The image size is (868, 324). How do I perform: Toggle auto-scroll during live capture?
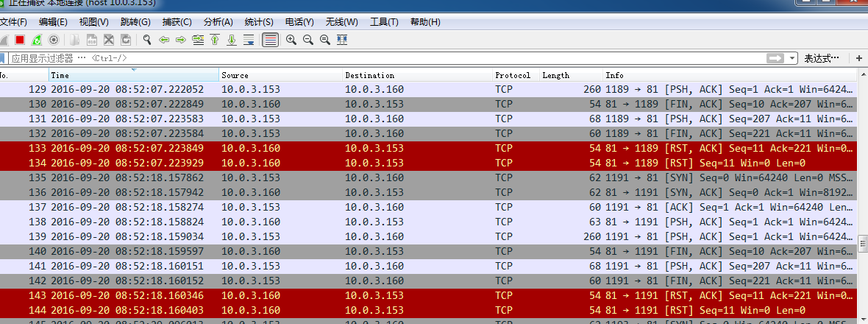(x=249, y=40)
